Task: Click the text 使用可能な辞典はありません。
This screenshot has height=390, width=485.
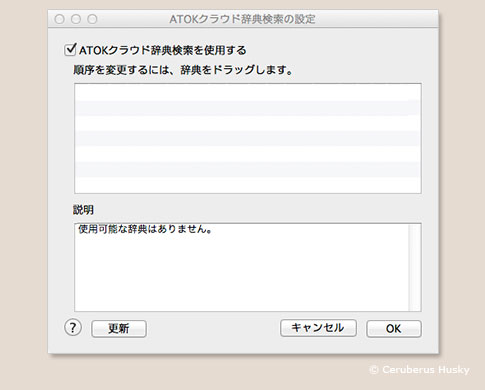Action: coord(145,229)
